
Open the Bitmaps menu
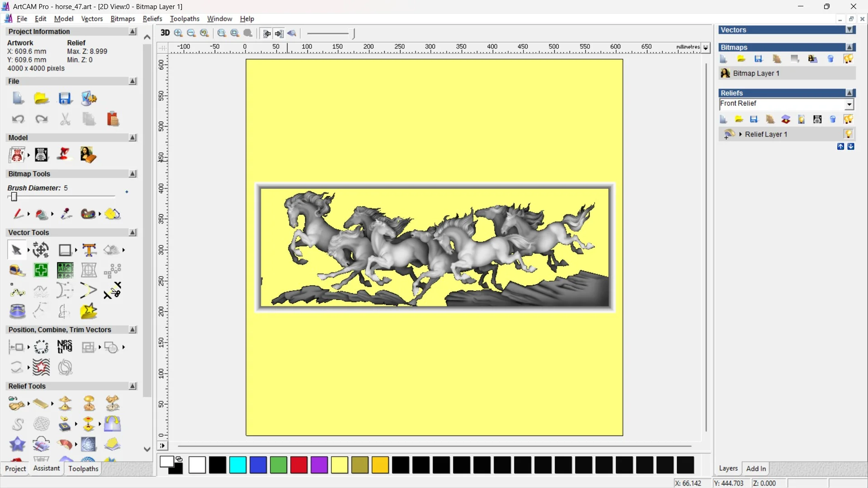tap(122, 19)
